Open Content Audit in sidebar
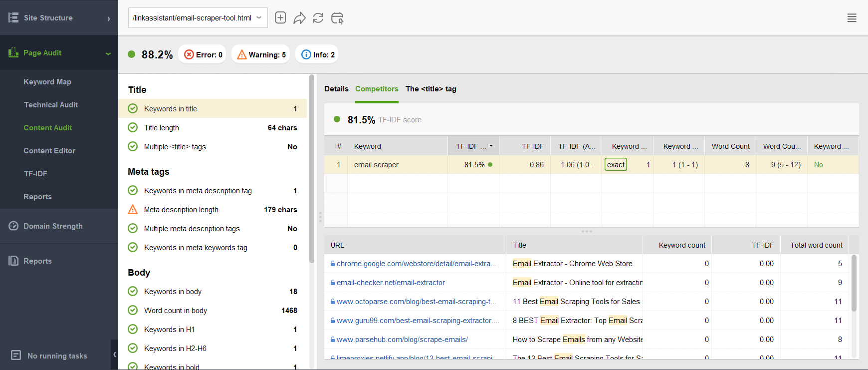 pyautogui.click(x=48, y=127)
